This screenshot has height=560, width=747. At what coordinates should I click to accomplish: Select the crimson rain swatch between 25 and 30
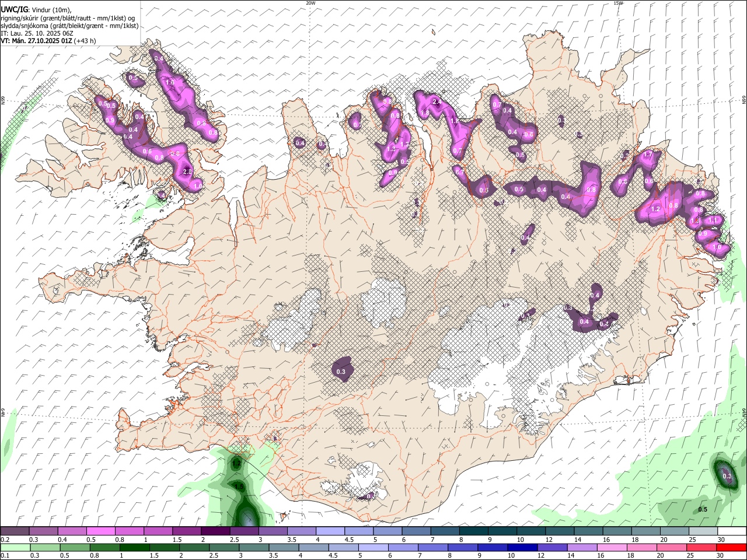point(703,547)
